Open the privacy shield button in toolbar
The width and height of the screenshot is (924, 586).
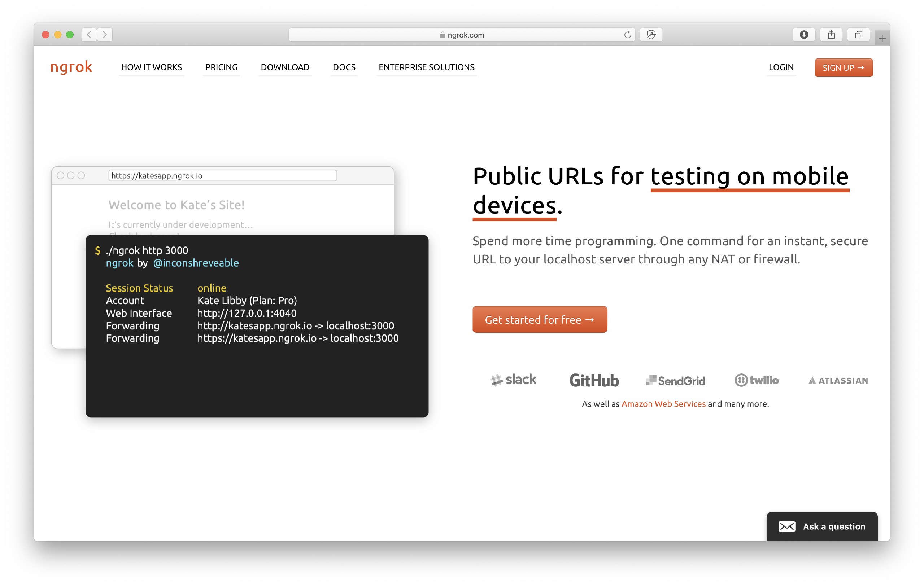click(x=651, y=35)
